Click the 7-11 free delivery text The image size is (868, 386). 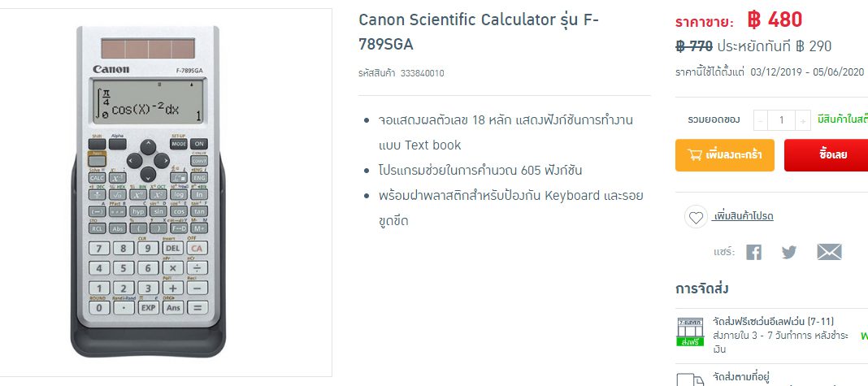pos(773,322)
